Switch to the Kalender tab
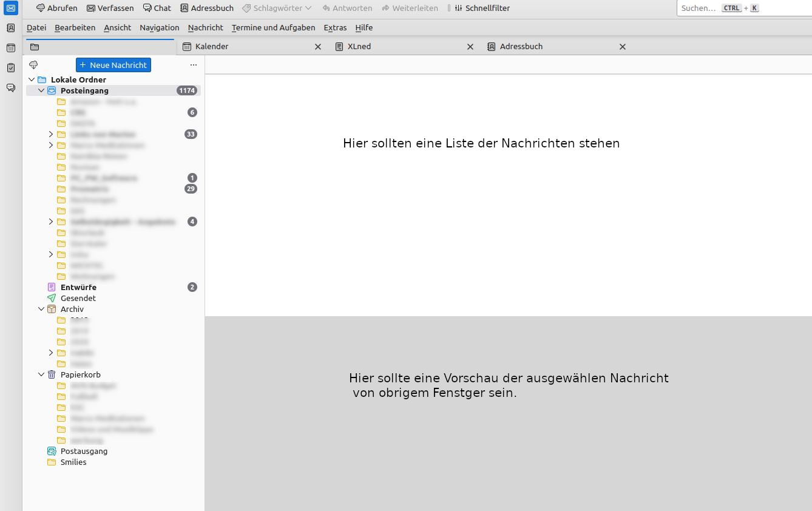The image size is (812, 511). click(212, 47)
